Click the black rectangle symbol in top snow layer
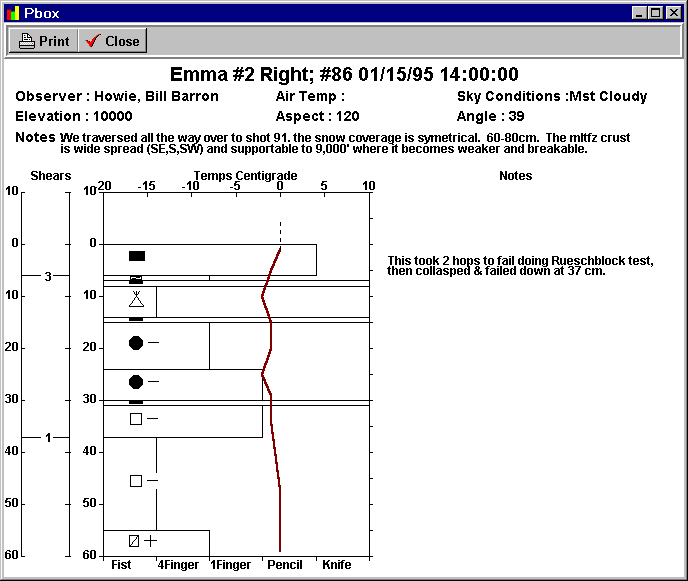Screen dimensions: 688x581 [137, 256]
